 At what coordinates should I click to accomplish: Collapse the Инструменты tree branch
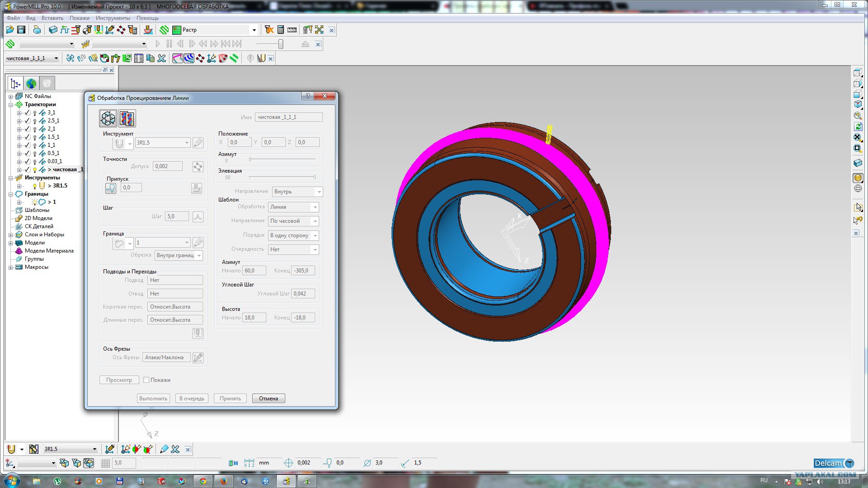click(x=11, y=178)
